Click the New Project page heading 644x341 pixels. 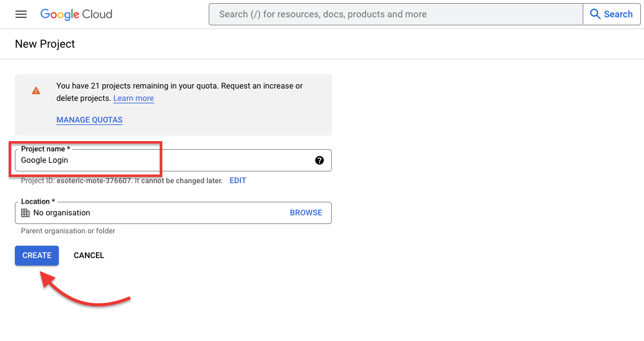coord(45,44)
